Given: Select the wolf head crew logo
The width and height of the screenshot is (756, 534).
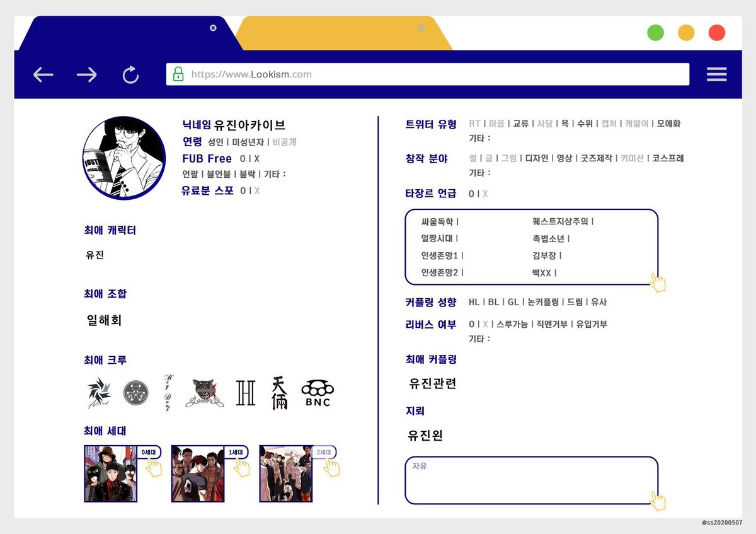Looking at the screenshot, I should (204, 393).
